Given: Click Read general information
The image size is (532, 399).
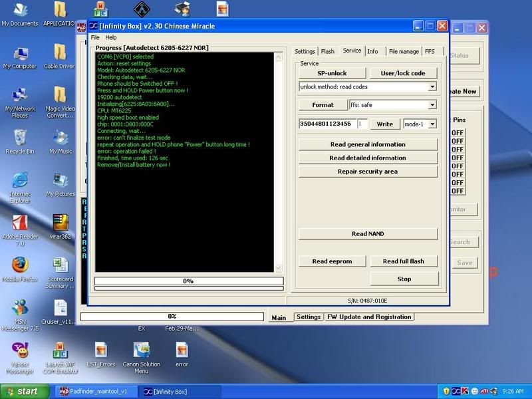Looking at the screenshot, I should [x=368, y=144].
